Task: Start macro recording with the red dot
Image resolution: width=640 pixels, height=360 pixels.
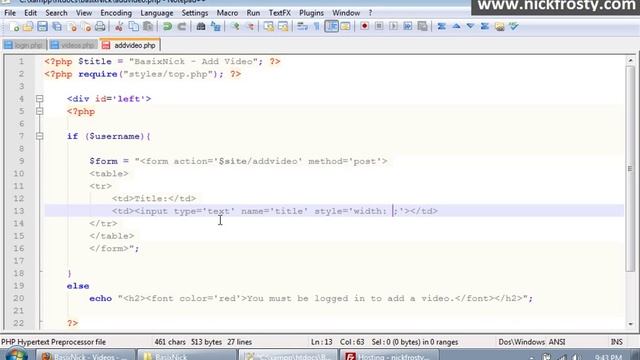Action: (364, 27)
